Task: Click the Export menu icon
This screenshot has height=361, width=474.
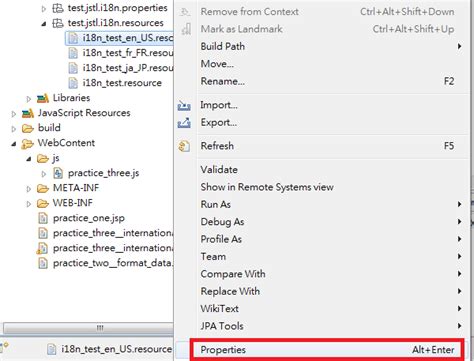Action: [x=184, y=123]
